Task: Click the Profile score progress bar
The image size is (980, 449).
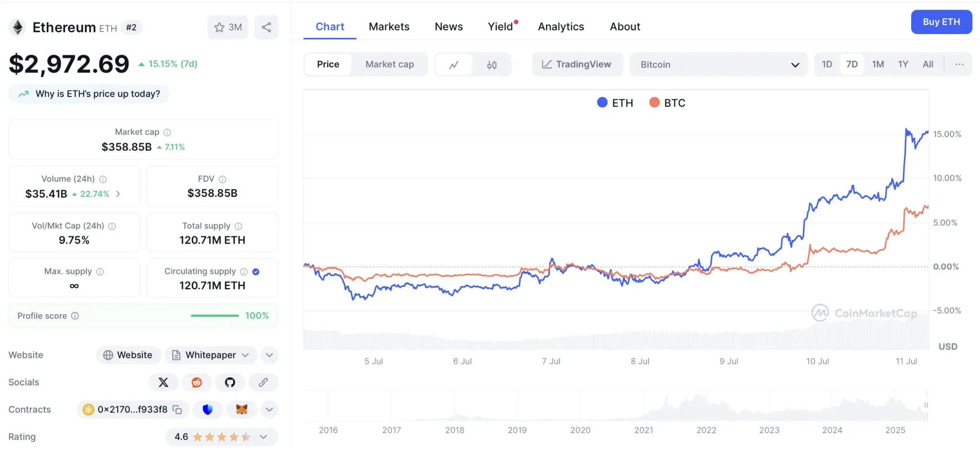Action: click(214, 316)
